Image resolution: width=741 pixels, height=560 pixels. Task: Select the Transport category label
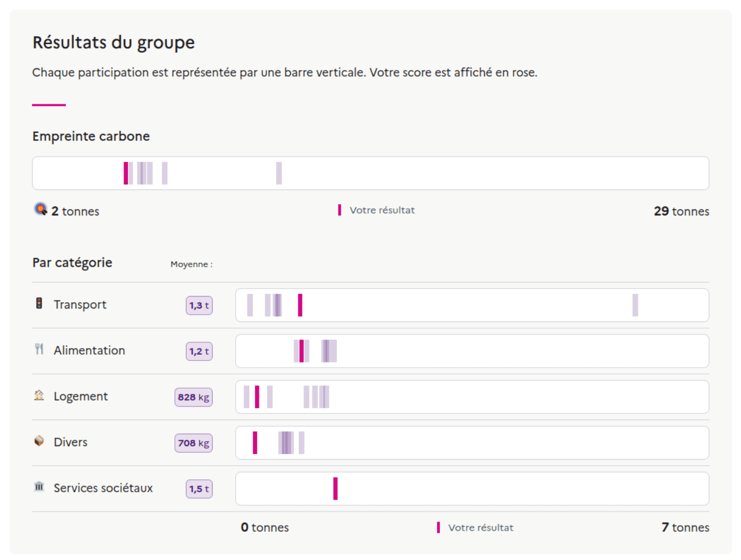[80, 305]
